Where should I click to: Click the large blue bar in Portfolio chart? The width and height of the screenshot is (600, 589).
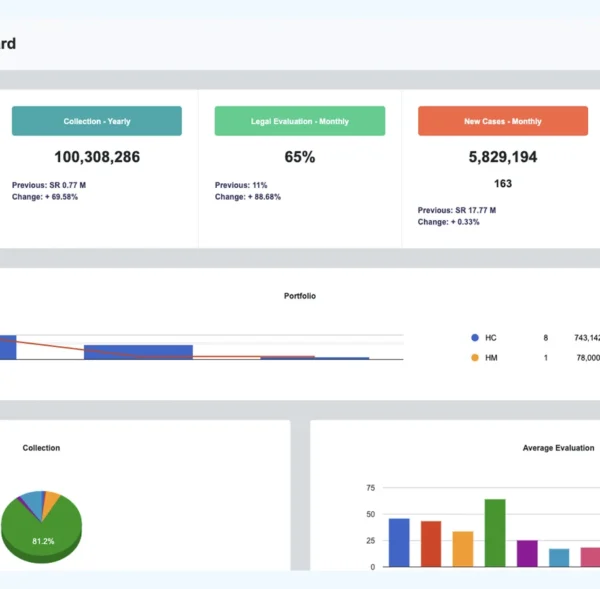tap(138, 352)
